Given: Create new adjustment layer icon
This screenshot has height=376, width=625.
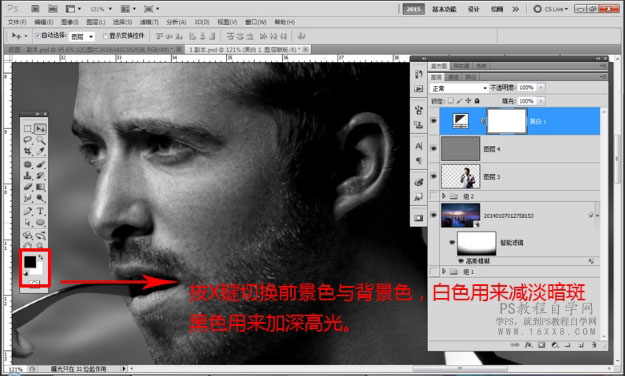Looking at the screenshot, I should 554,345.
